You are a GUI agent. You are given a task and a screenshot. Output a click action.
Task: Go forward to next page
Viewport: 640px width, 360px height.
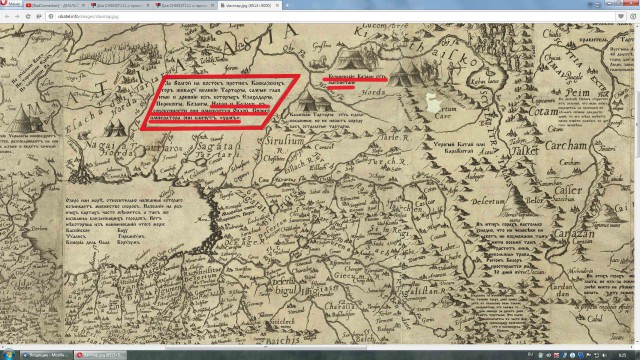click(17, 16)
